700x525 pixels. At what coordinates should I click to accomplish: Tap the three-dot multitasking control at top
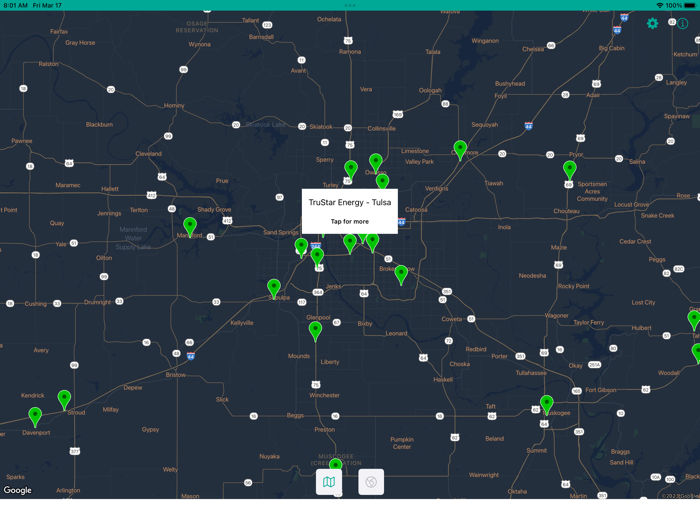(350, 5)
